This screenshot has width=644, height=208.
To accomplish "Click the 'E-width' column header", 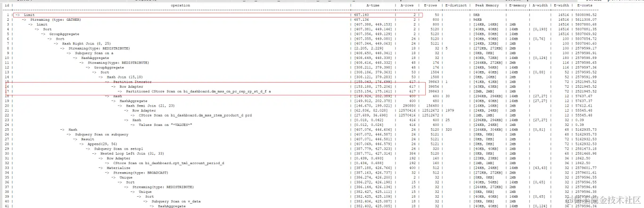I will (x=561, y=5).
